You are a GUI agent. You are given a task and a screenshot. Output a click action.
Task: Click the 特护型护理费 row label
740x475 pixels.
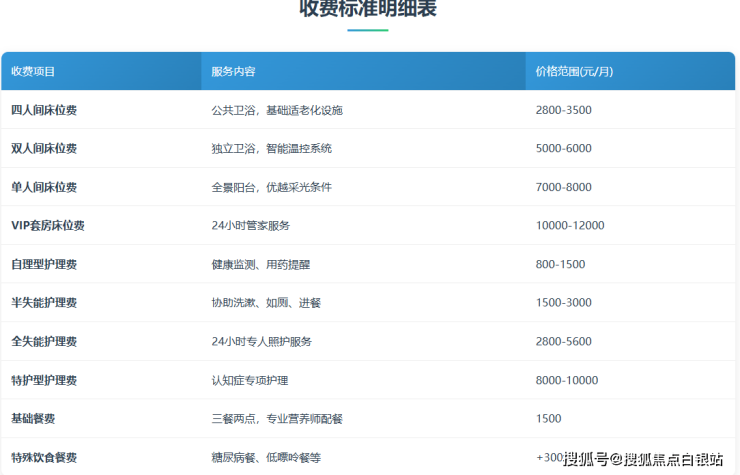(x=44, y=380)
